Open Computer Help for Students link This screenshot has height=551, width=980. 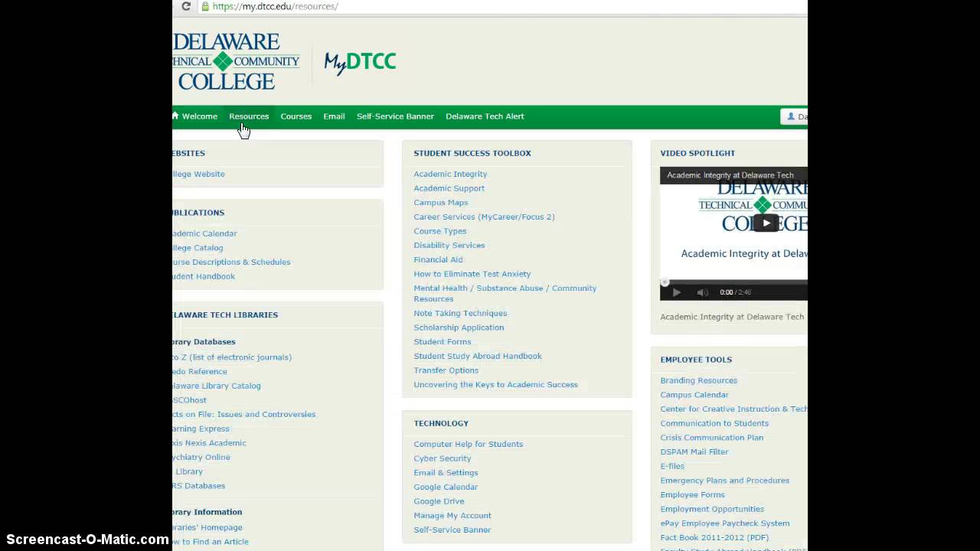pos(469,444)
